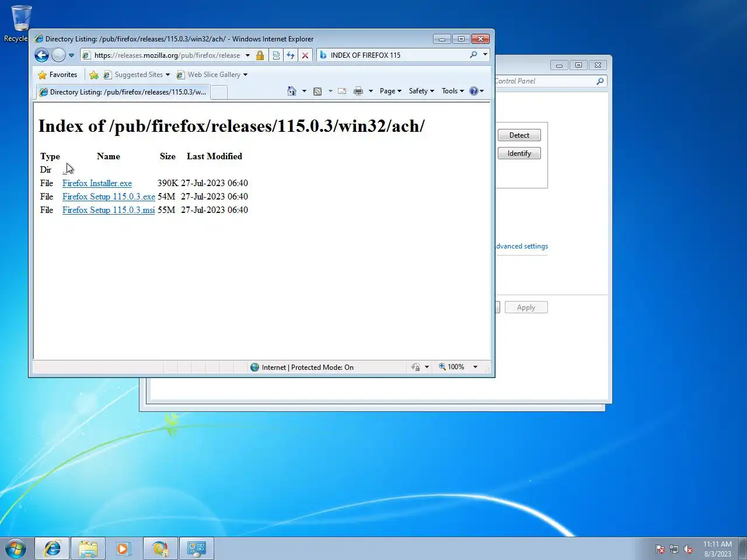The image size is (747, 560).
Task: Click Add to Favorites Bar star icon
Action: tap(94, 75)
